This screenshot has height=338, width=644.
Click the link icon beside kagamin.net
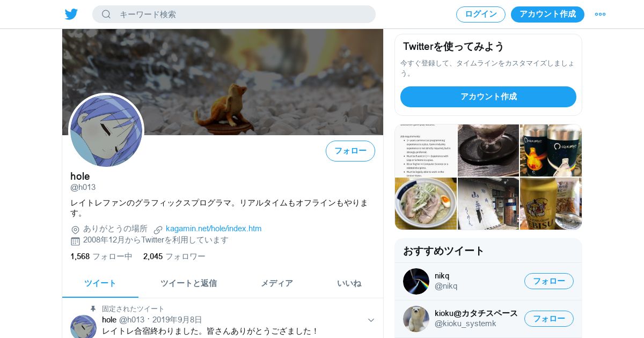[158, 230]
